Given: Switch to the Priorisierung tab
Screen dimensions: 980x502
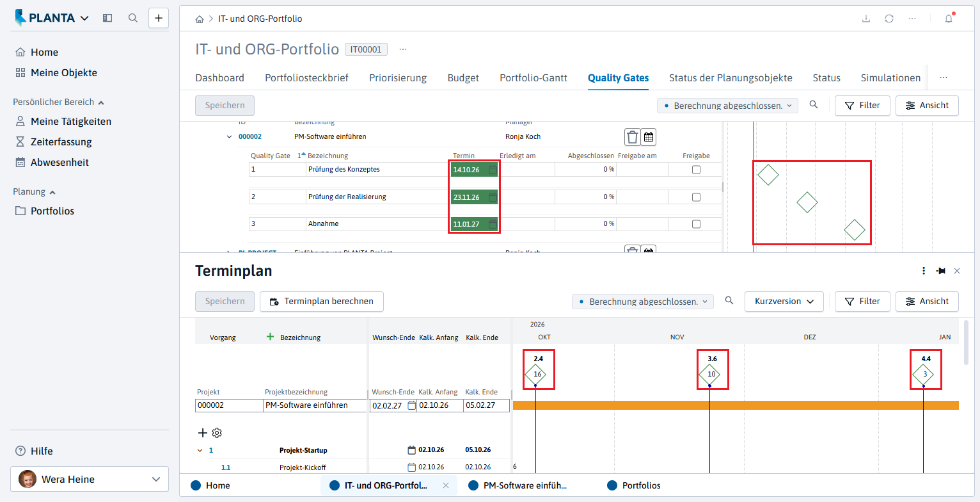Looking at the screenshot, I should (398, 78).
